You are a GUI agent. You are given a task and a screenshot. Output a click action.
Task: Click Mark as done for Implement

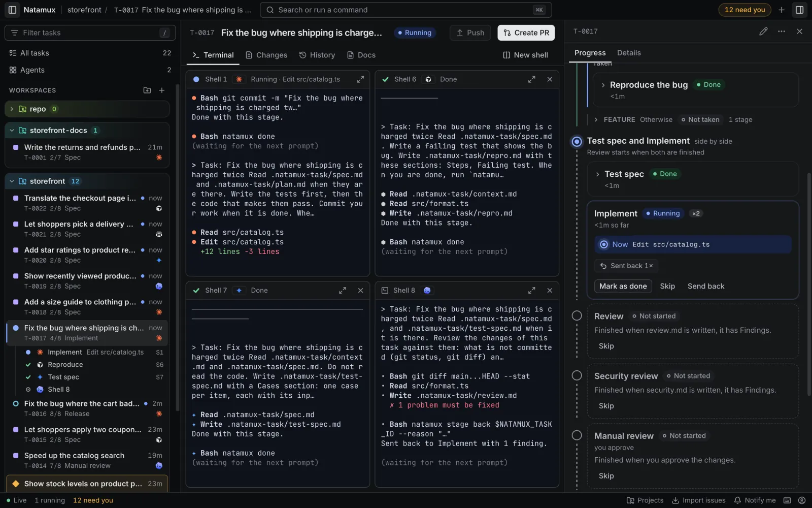pyautogui.click(x=623, y=286)
